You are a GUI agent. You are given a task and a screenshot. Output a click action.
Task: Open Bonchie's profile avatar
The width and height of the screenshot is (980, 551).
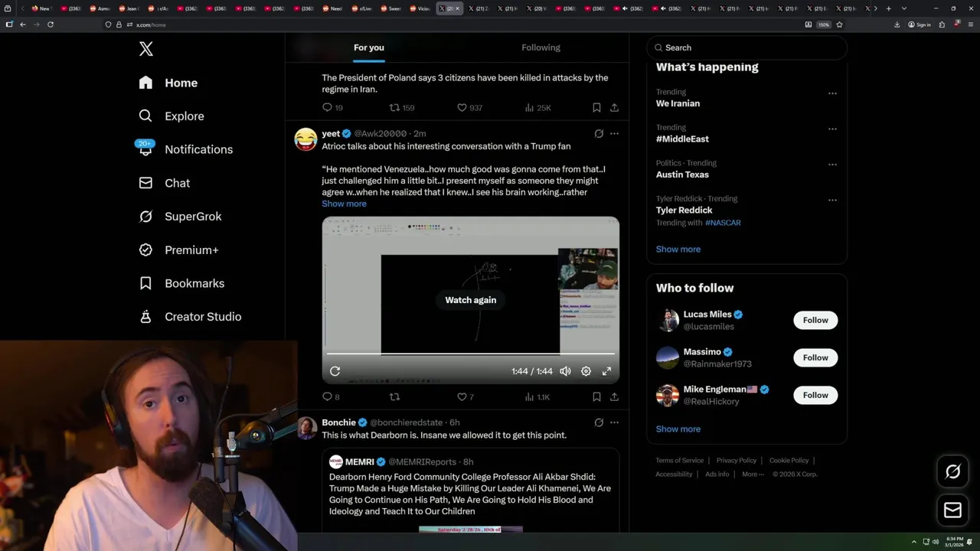coord(306,428)
